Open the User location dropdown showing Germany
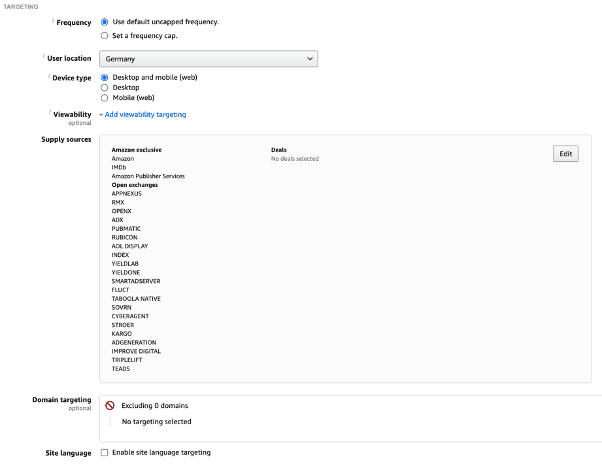This screenshot has width=602, height=468. point(209,59)
